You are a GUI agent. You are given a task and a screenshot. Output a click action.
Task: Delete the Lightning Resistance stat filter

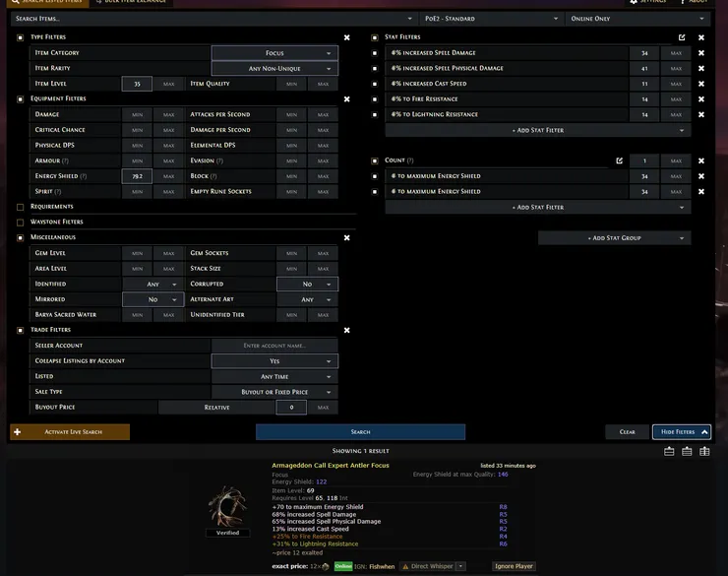click(x=701, y=114)
